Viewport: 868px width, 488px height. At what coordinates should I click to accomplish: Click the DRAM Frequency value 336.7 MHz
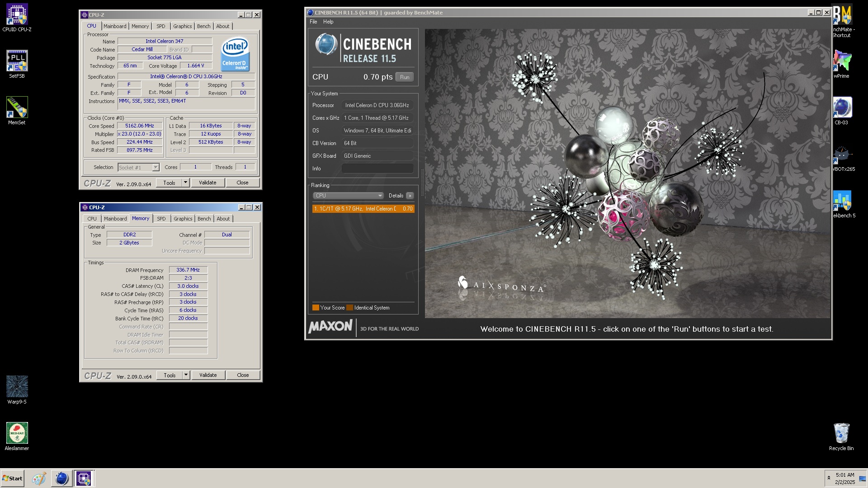point(188,270)
